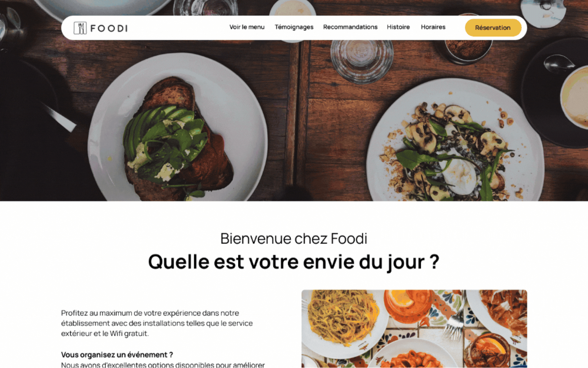
Task: Click the Vous organisez un événement heading
Action: [117, 355]
